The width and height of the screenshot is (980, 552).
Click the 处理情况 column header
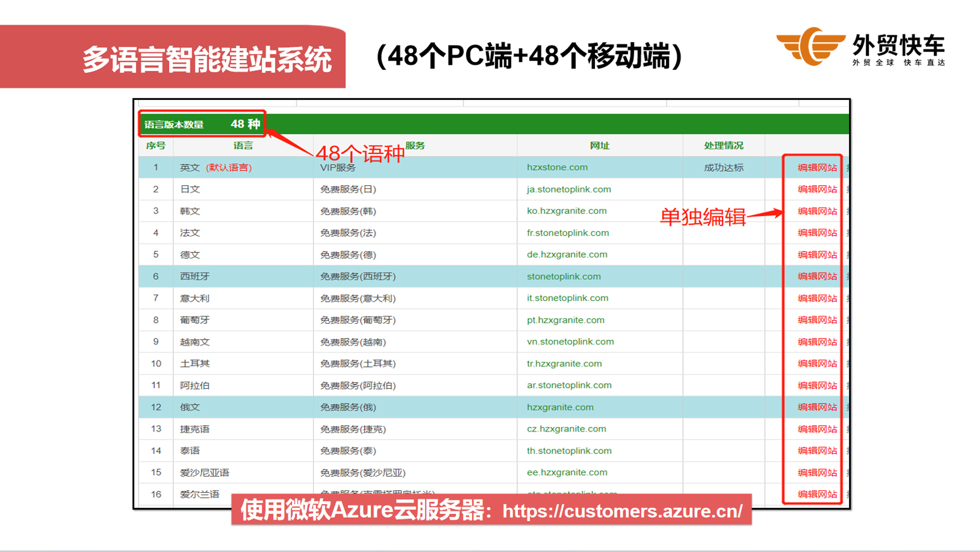point(723,146)
